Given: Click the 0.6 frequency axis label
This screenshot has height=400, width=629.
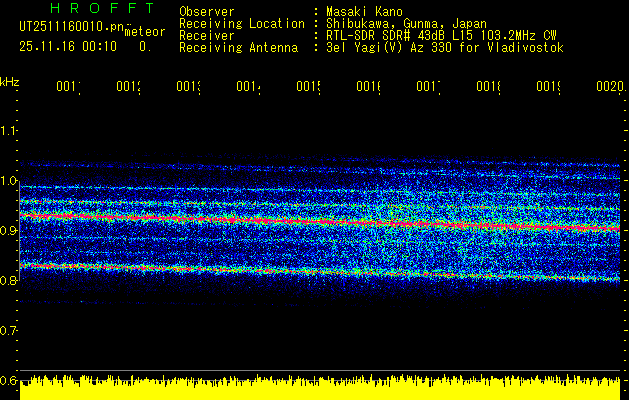Looking at the screenshot, I should 9,381.
